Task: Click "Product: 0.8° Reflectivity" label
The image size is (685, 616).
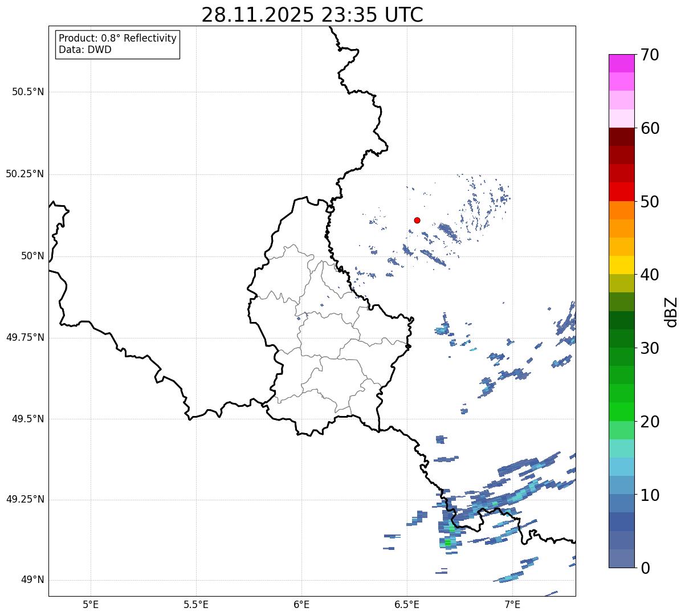Action: [118, 38]
